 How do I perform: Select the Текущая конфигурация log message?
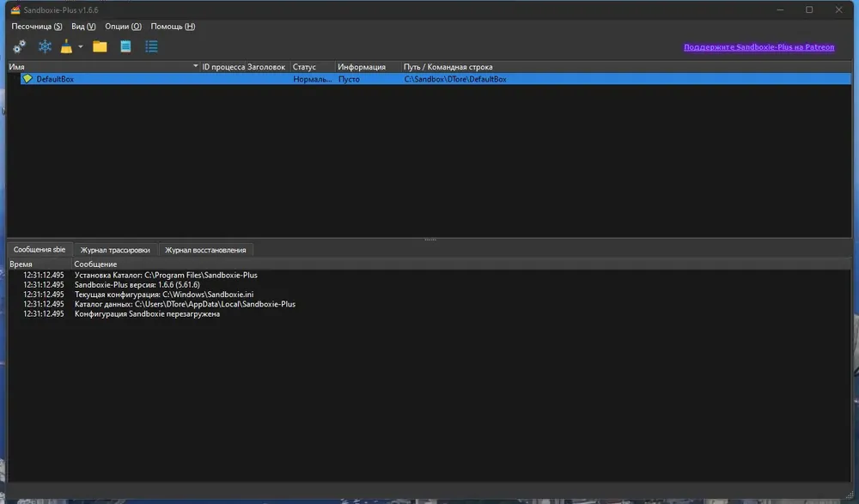click(164, 295)
